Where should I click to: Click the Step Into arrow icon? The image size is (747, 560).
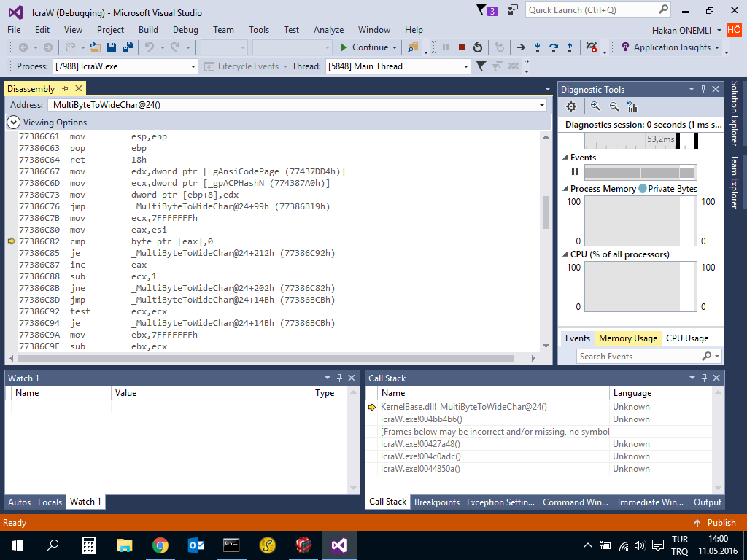tap(538, 47)
